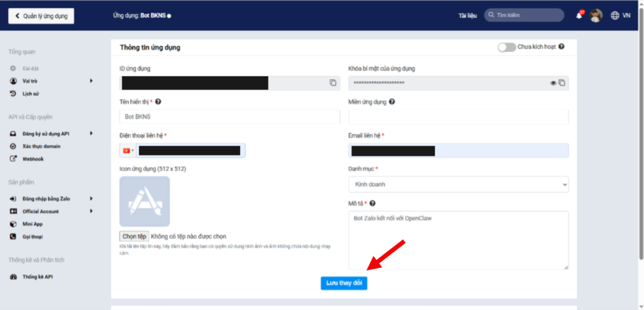Click the Lưu thay đổi button
This screenshot has width=644, height=310.
point(344,284)
